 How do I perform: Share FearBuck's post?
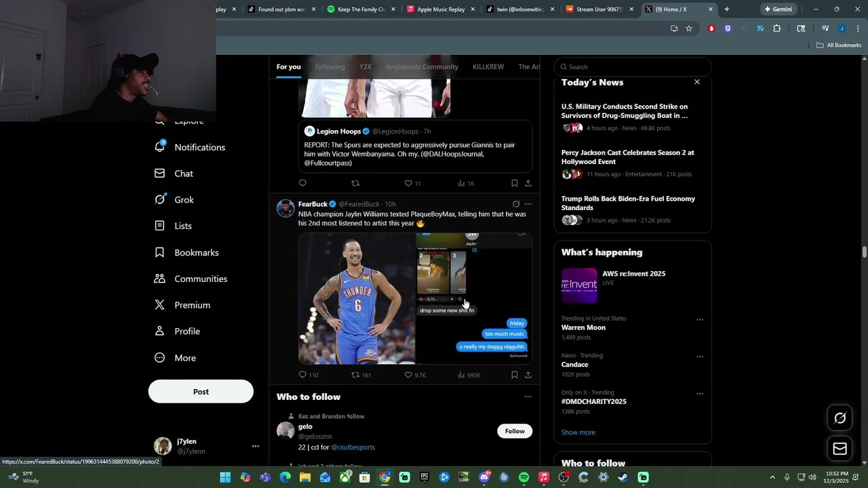(528, 375)
